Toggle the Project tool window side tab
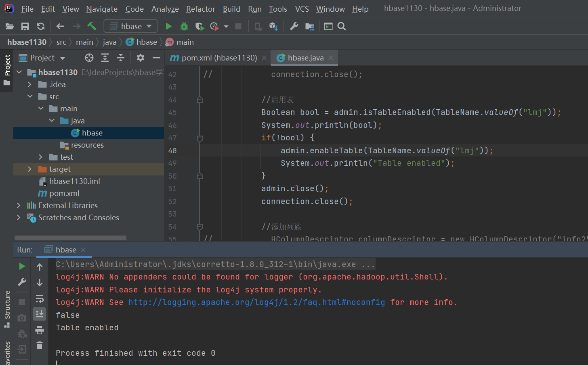Screen dimensions: 588x365 point(7,70)
